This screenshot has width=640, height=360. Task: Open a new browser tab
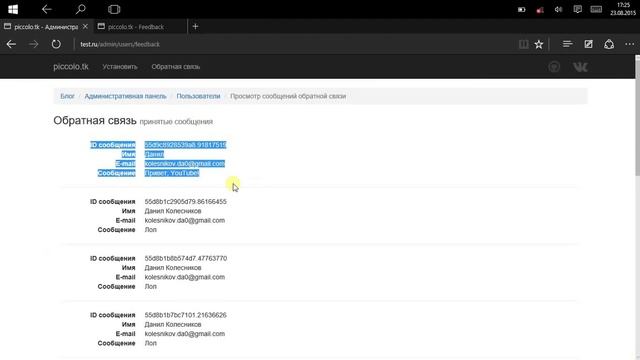coord(195,27)
